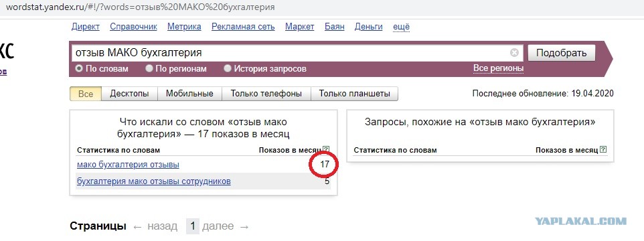Clear the search field with the X icon
This screenshot has height=241, width=644.
coord(514,53)
